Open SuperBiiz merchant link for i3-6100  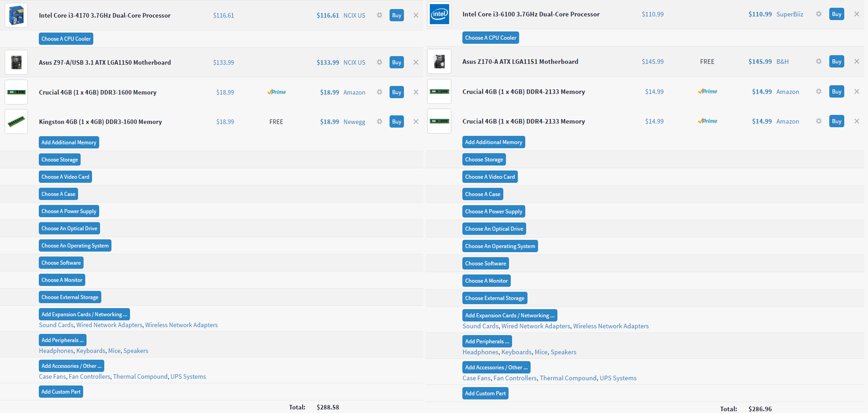pos(790,14)
